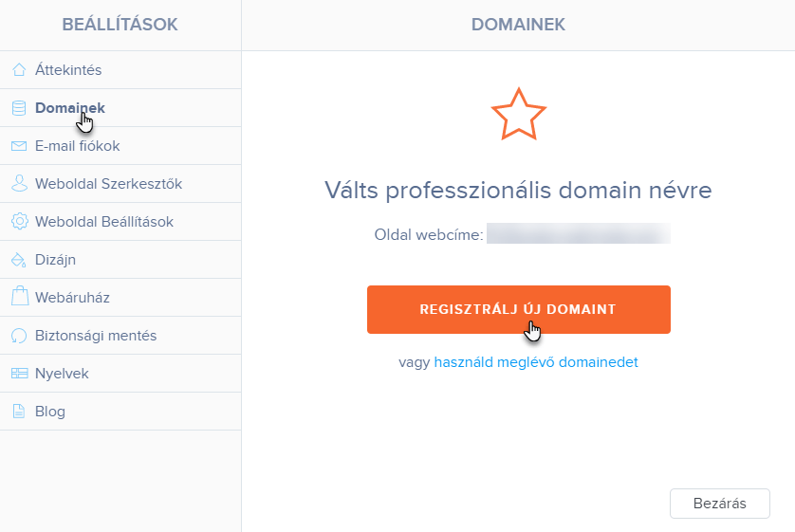
Task: Click the Regisztrálj új domaint button
Action: coord(519,309)
